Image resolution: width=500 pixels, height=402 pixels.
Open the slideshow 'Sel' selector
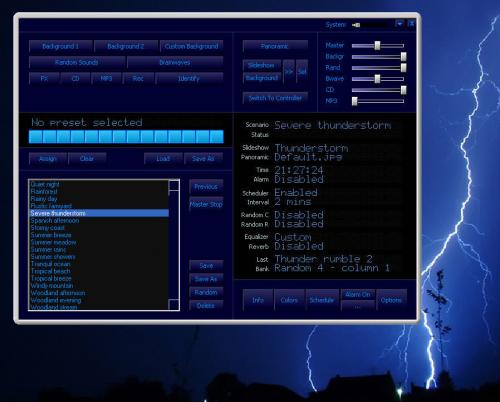click(x=302, y=71)
